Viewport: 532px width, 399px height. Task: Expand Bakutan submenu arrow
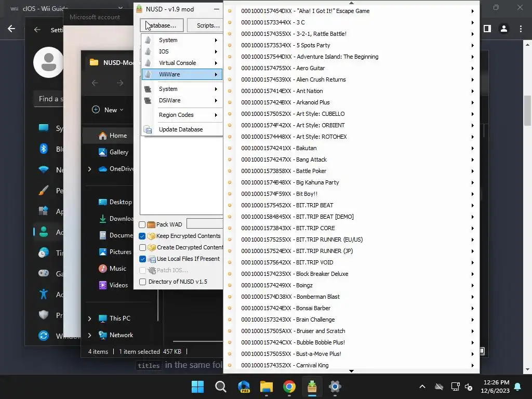click(473, 148)
